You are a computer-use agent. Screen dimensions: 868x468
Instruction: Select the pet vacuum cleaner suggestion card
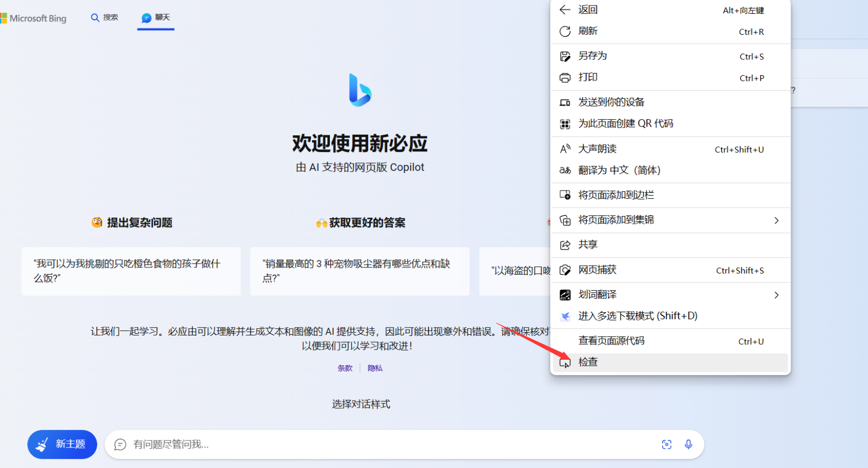click(360, 271)
